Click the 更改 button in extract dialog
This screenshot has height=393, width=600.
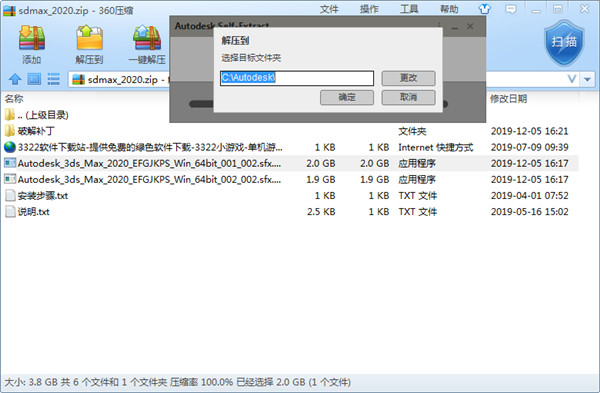pos(408,78)
